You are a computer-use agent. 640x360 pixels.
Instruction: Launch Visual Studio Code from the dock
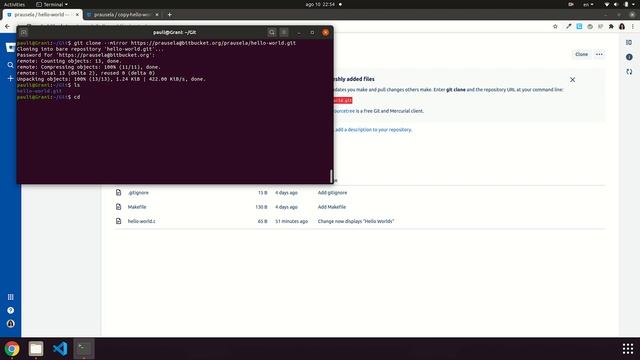pyautogui.click(x=60, y=349)
